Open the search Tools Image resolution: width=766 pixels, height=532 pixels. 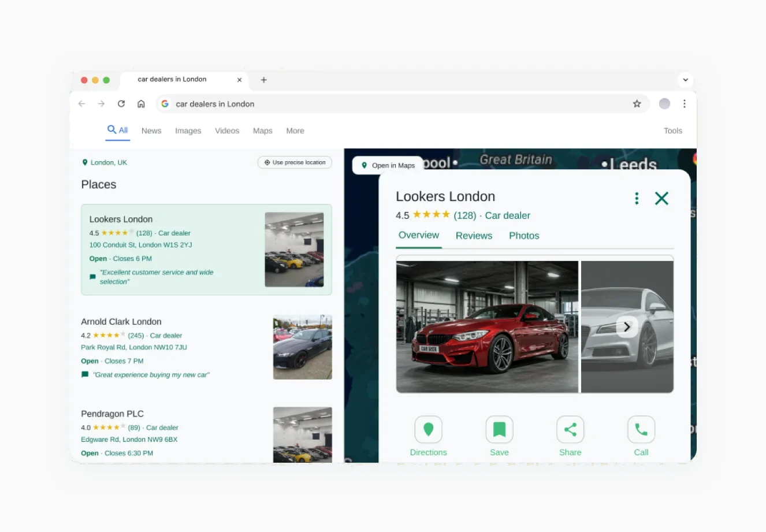(x=673, y=131)
